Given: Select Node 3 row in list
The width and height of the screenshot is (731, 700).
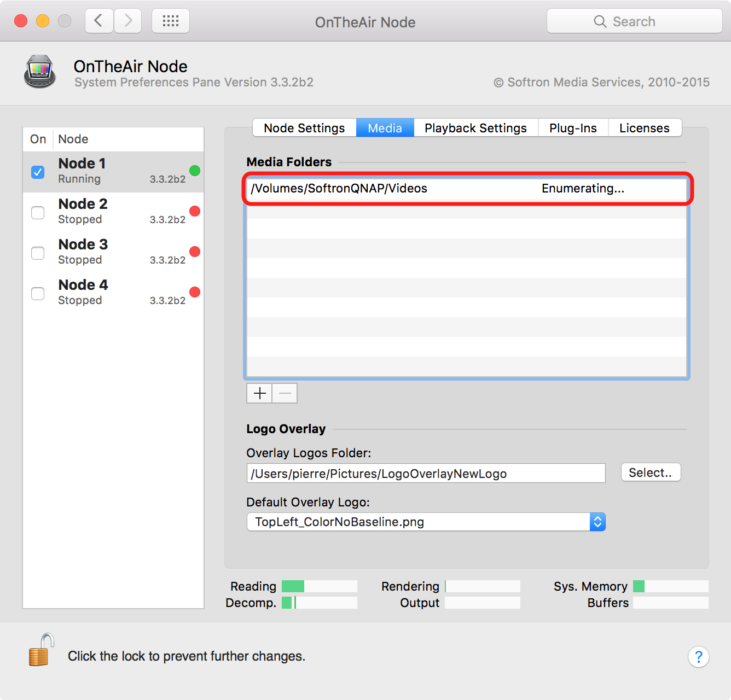Looking at the screenshot, I should tap(113, 253).
